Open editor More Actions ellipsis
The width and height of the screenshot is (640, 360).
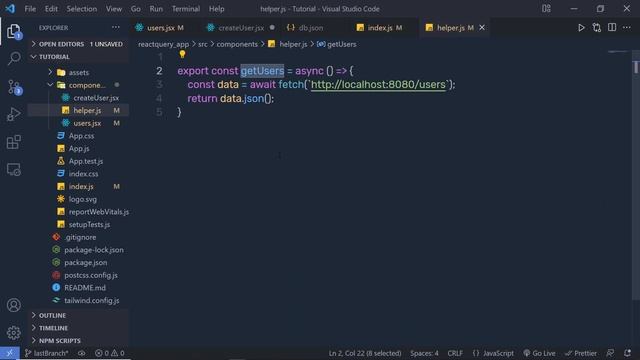[x=627, y=27]
